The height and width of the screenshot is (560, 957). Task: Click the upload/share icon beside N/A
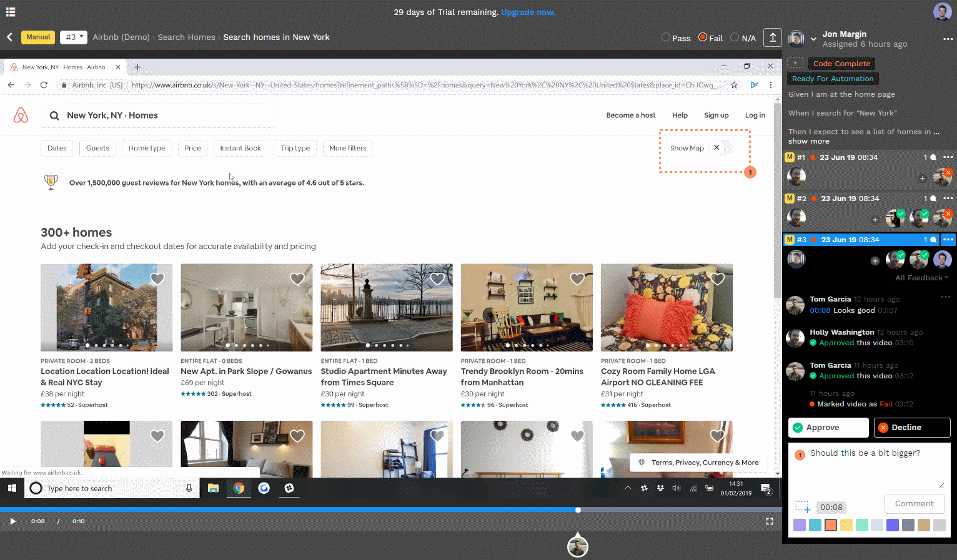[773, 37]
